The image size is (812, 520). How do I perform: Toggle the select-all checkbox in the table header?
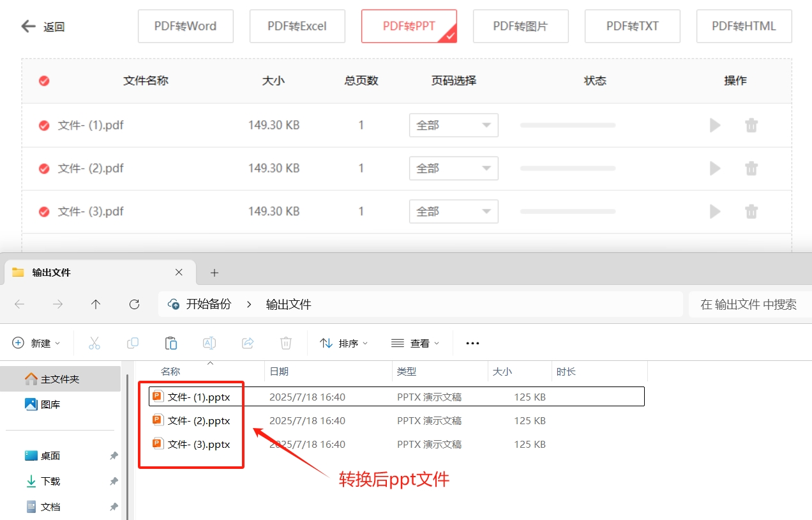point(43,81)
